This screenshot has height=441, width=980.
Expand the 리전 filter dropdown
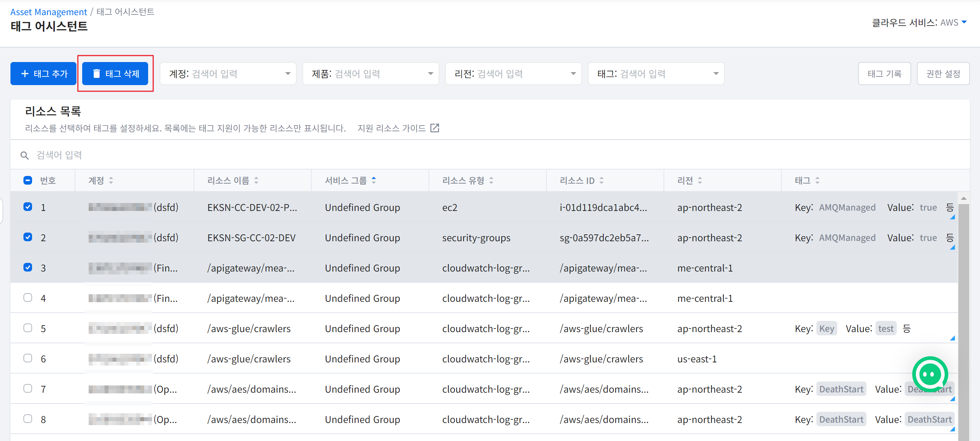point(573,74)
